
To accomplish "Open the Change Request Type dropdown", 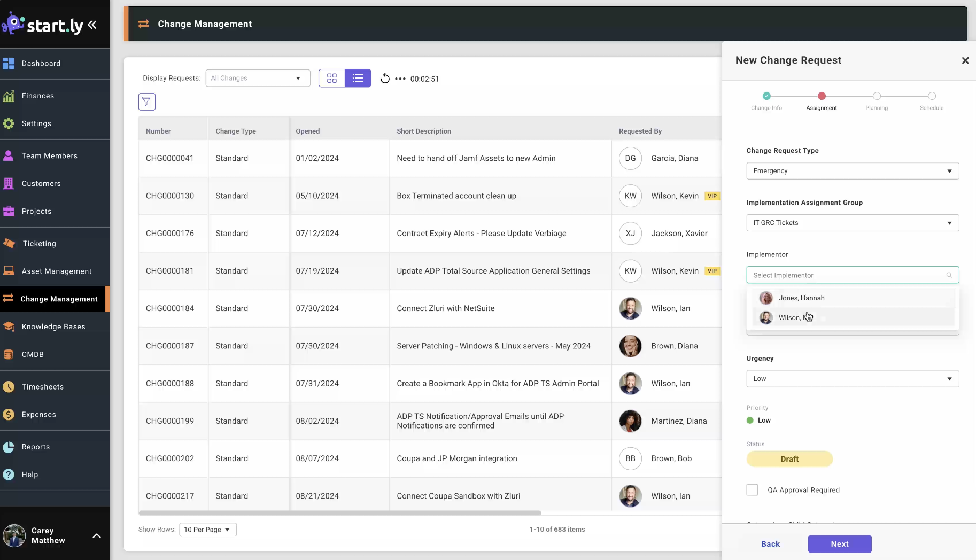I will (853, 171).
